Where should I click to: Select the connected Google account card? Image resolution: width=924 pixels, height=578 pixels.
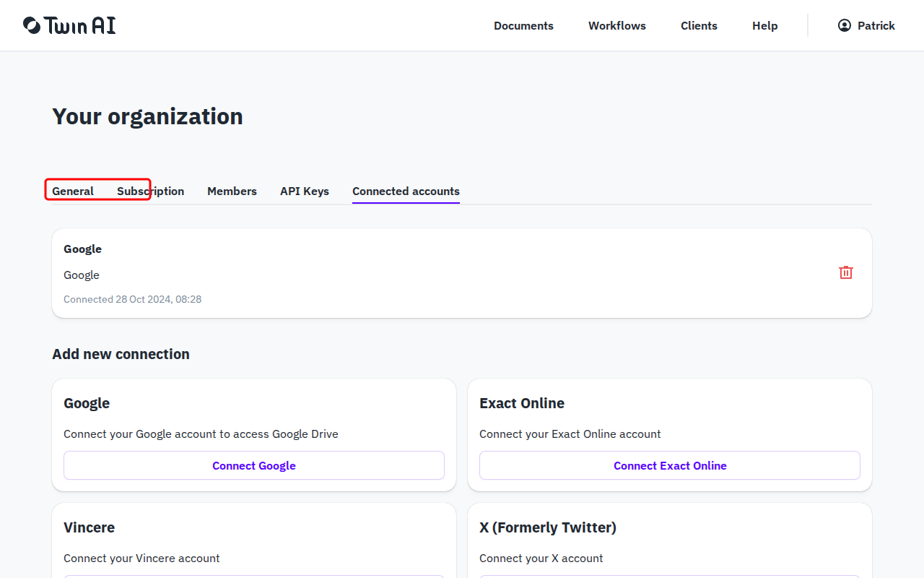pos(462,273)
